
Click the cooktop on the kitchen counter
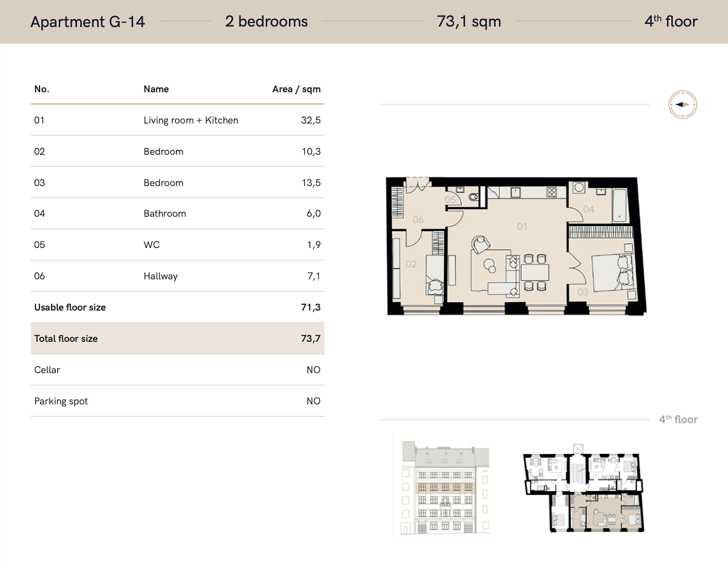click(x=552, y=192)
